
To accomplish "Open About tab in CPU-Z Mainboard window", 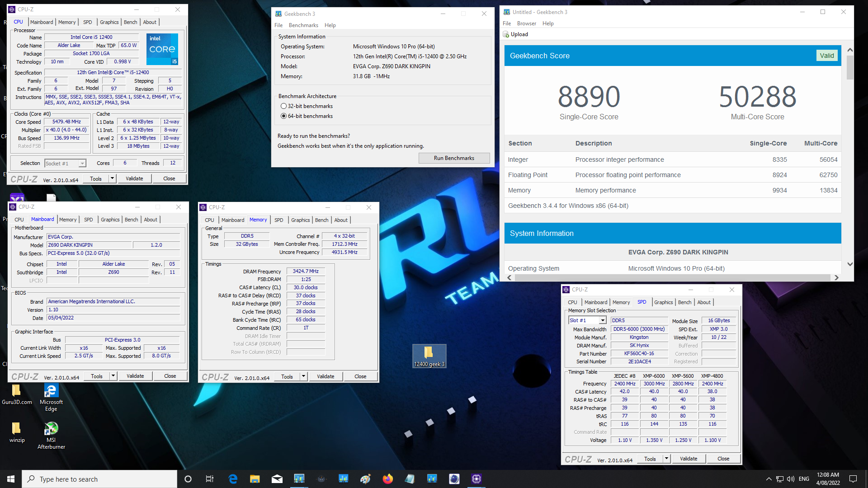I will tap(151, 220).
